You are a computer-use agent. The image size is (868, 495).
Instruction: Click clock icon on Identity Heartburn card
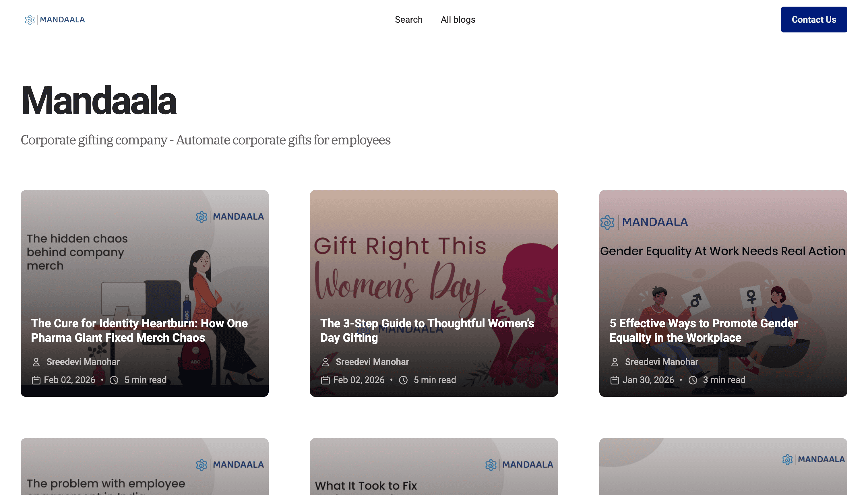coord(114,380)
